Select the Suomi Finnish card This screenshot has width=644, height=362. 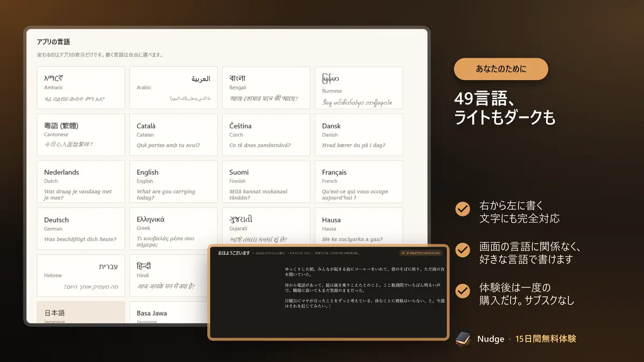266,182
